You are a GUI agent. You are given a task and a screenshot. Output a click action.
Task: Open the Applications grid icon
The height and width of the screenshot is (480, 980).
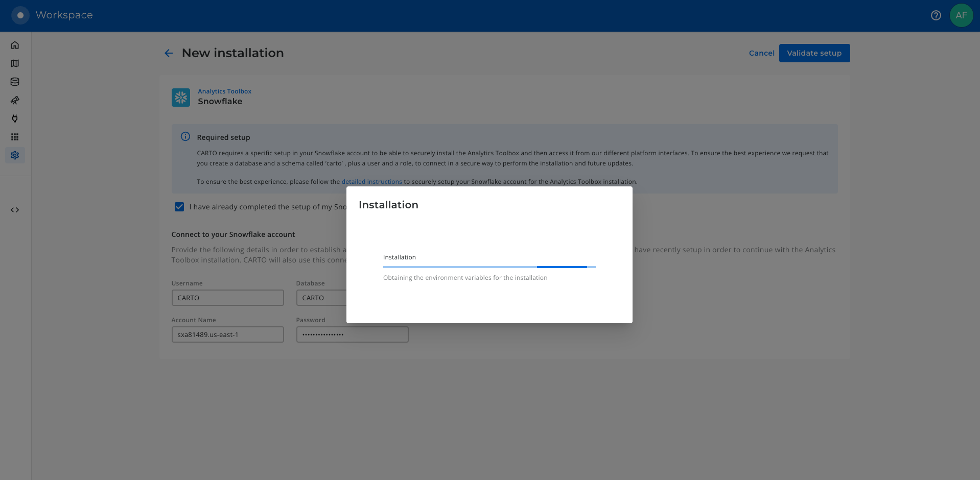[15, 137]
